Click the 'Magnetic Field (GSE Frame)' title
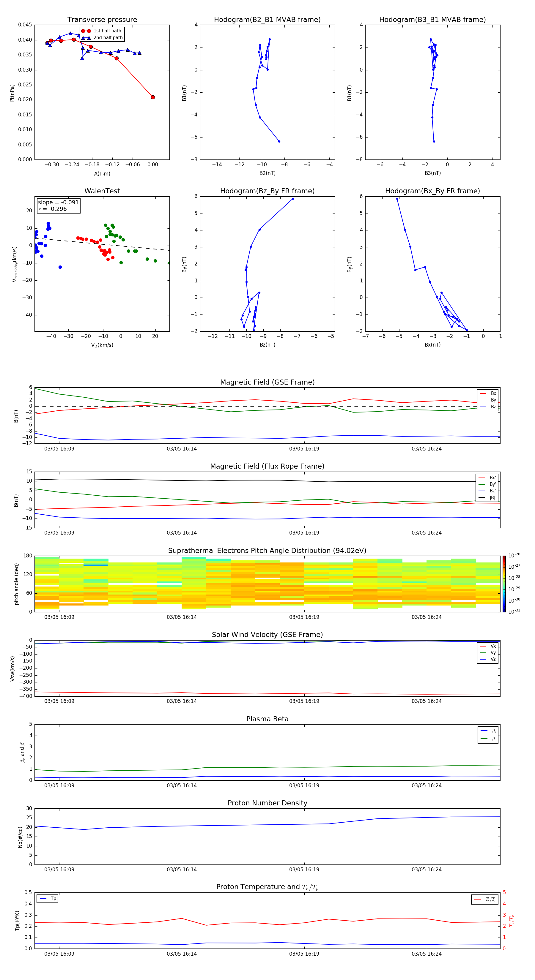The width and height of the screenshot is (535, 980). coord(267,382)
